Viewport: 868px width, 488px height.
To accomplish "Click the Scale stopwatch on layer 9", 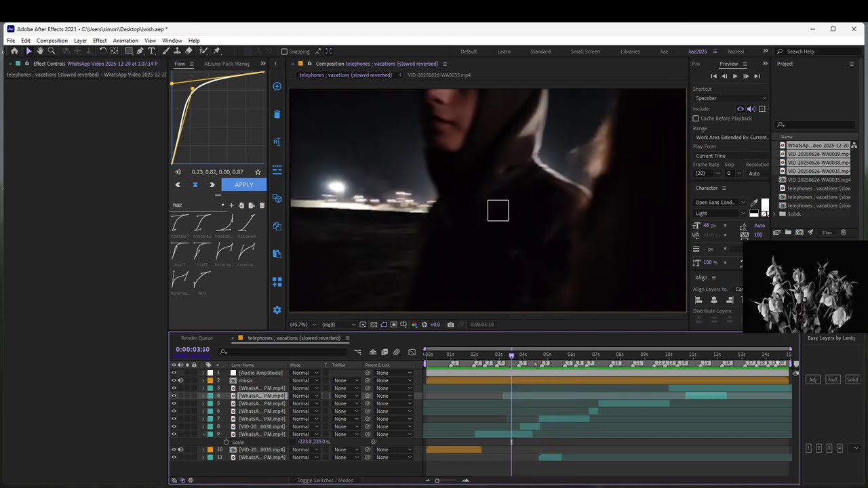I will (226, 442).
